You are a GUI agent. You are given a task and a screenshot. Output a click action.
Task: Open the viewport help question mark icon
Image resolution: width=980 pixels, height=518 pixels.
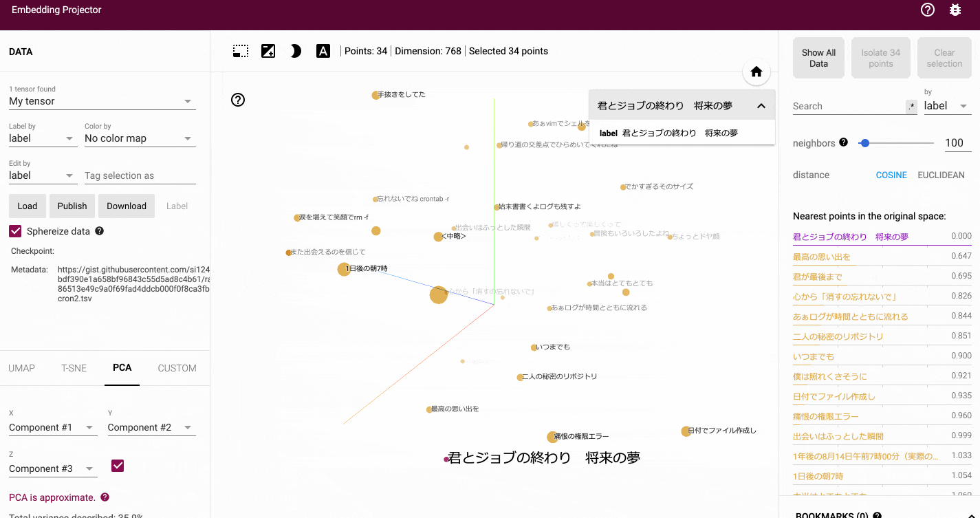[x=238, y=100]
